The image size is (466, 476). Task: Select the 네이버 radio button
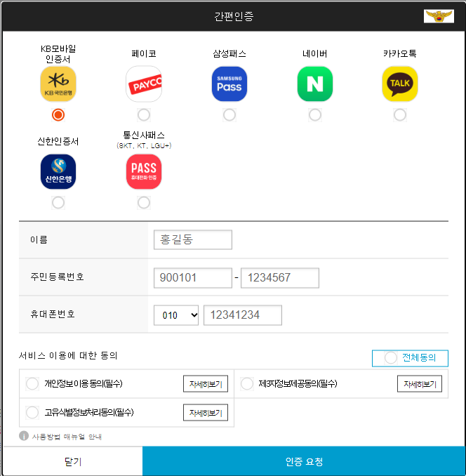pos(315,115)
